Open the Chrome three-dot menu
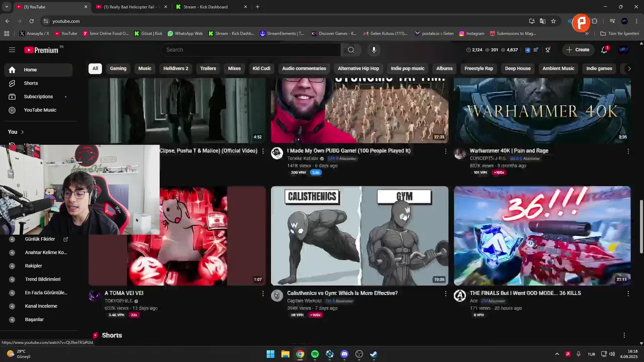This screenshot has height=362, width=644. tap(637, 21)
